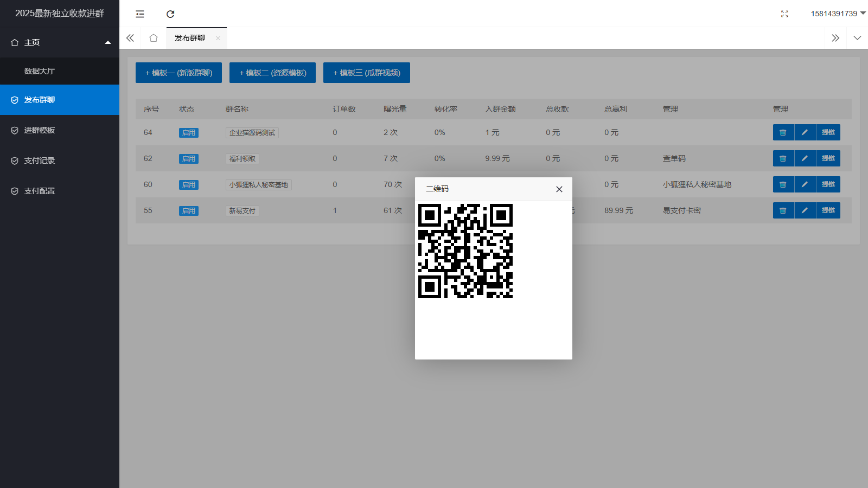Toggle 启用 status for row 55
The width and height of the screenshot is (868, 488).
tap(189, 211)
